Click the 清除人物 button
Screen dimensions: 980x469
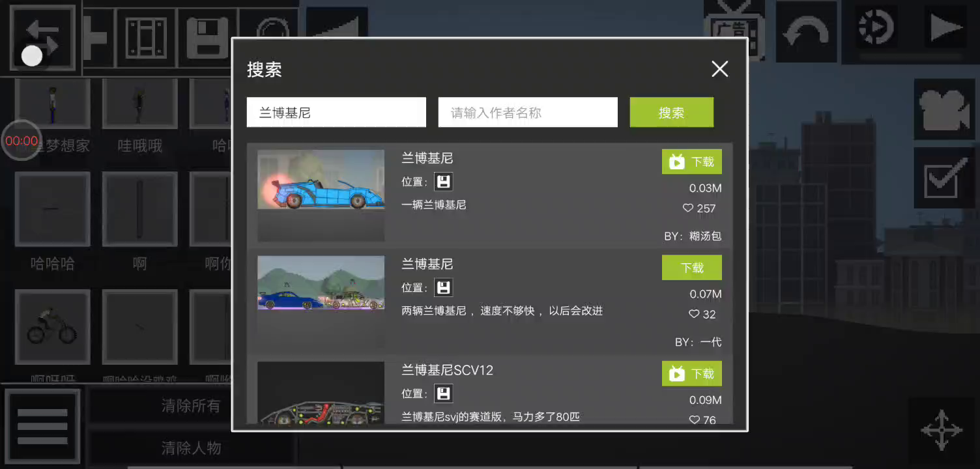coord(191,448)
